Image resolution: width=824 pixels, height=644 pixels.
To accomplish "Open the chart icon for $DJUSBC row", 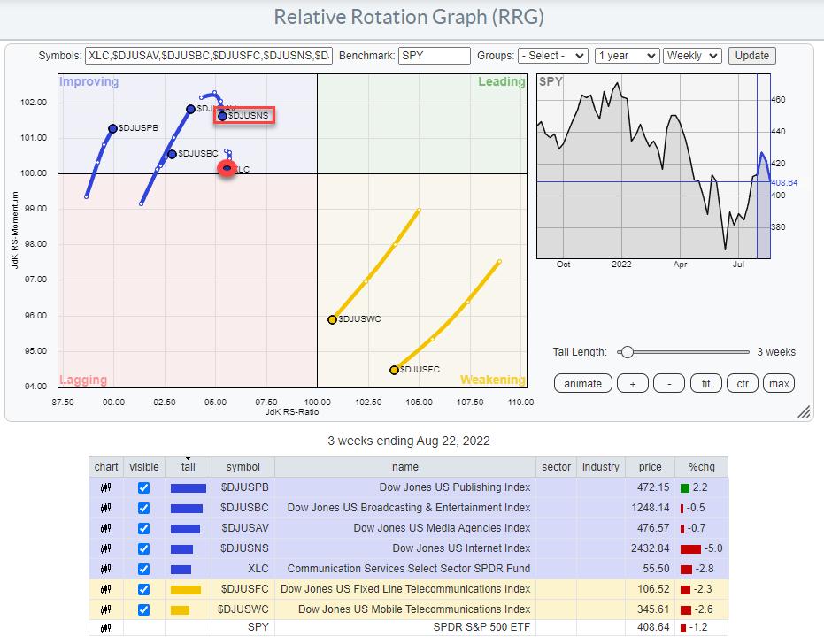I will coord(106,508).
